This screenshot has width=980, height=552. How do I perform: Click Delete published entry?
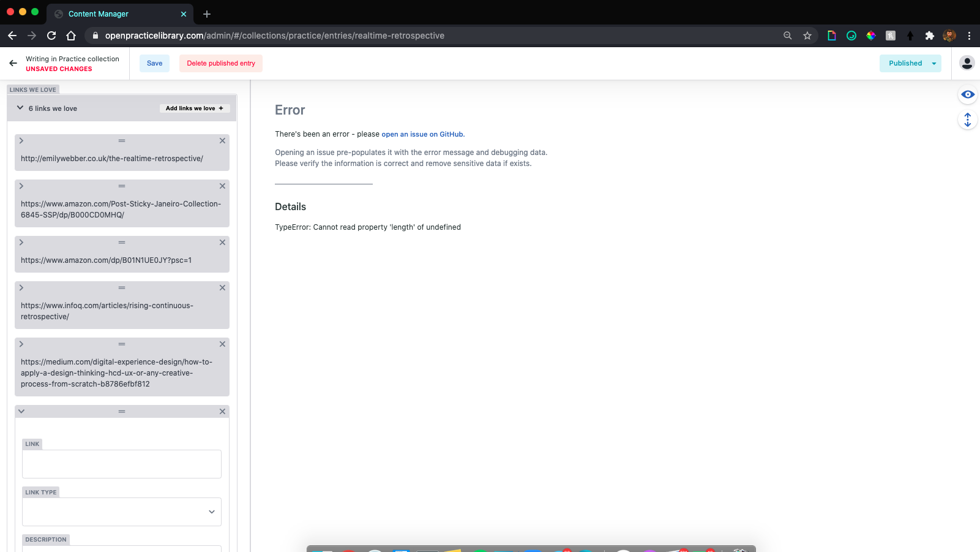pos(220,63)
